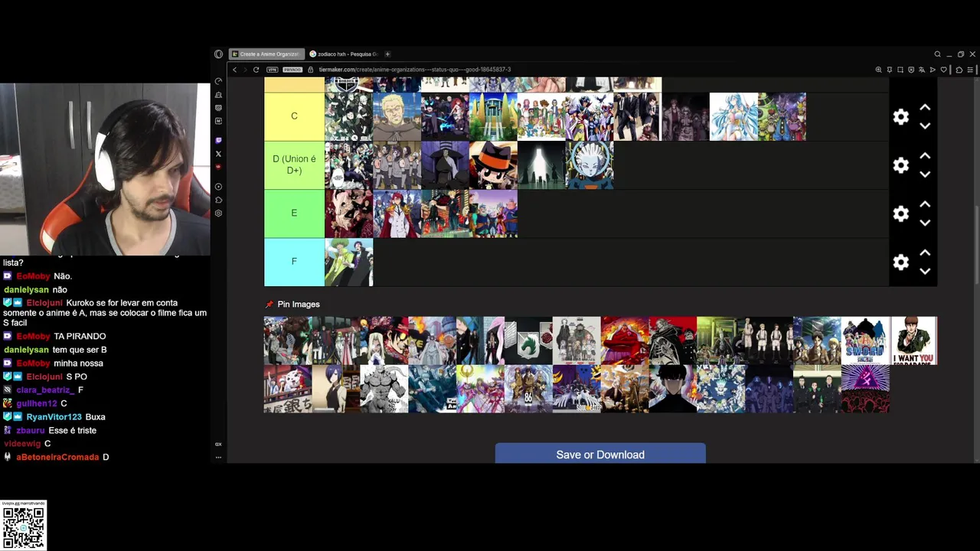Click the send/flow arrow toolbar icon
The image size is (980, 551).
click(x=933, y=70)
